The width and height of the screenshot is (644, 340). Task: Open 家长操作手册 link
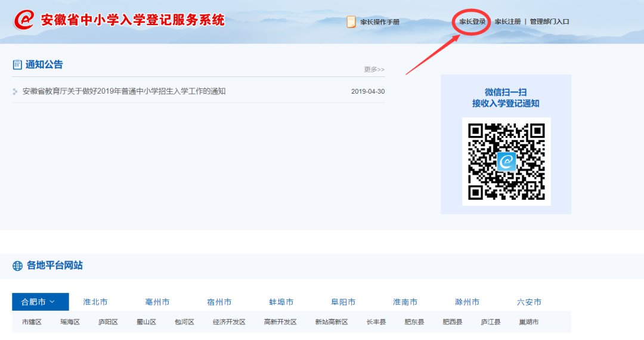tap(380, 21)
